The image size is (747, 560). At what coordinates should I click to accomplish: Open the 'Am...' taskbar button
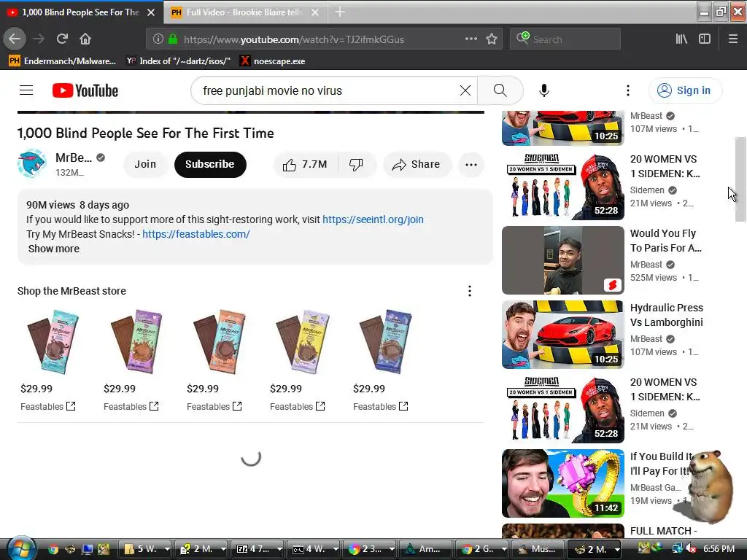(425, 549)
